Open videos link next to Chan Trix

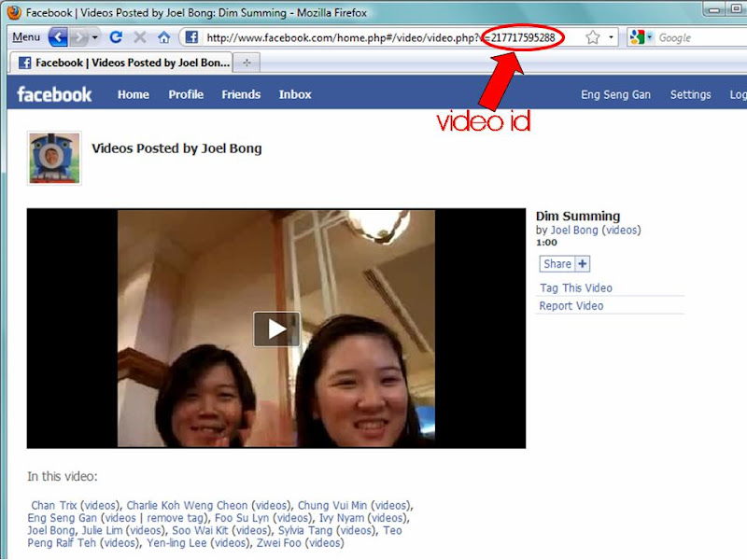tap(100, 505)
